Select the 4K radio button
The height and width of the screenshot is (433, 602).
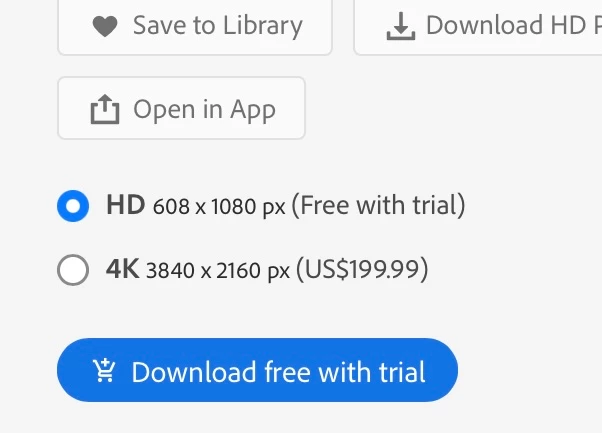point(73,270)
